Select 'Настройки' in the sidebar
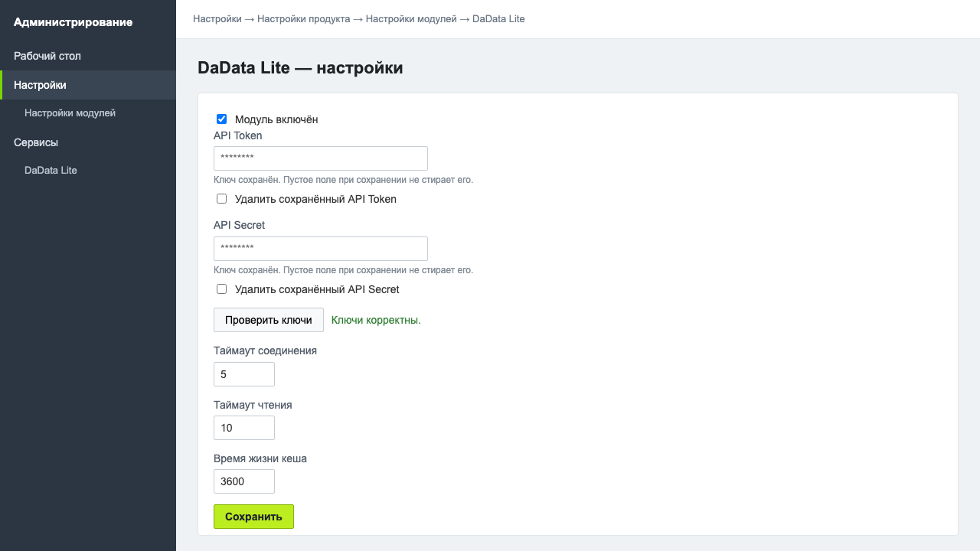Viewport: 980px width, 551px height. pos(88,85)
